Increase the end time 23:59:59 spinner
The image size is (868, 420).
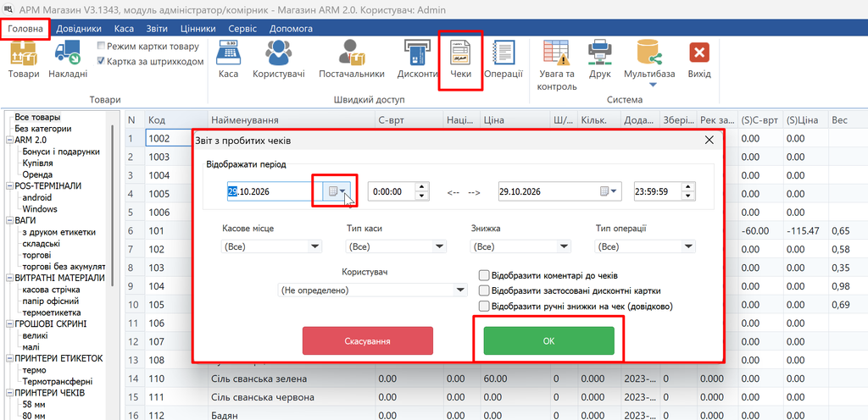pos(687,187)
